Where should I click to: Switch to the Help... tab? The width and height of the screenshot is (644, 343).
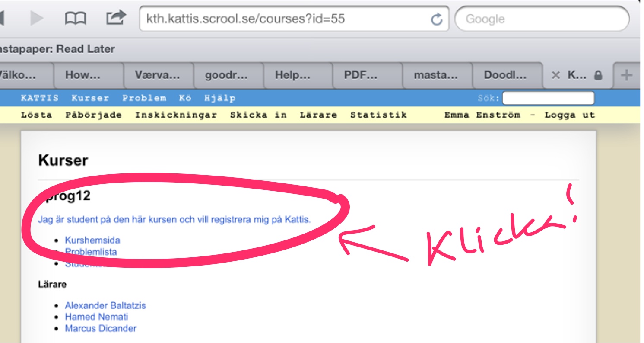click(x=298, y=75)
